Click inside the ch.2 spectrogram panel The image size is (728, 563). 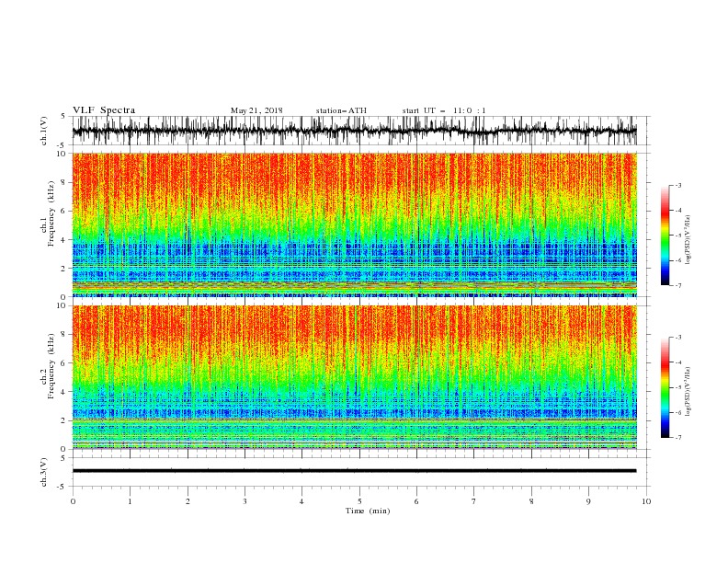pos(354,377)
